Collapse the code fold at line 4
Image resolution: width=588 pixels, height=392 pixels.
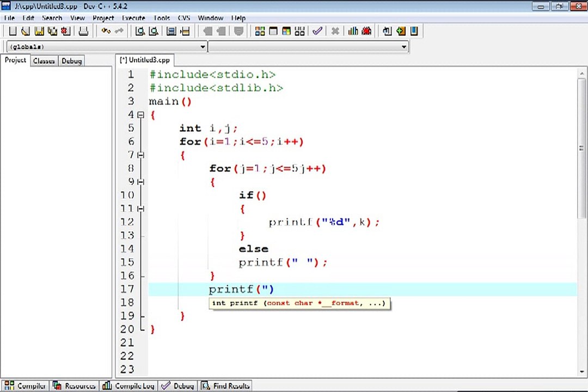(140, 115)
